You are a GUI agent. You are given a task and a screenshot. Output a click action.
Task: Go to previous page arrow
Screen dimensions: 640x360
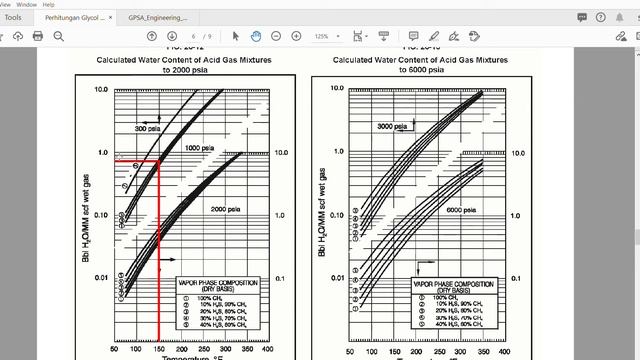point(152,36)
